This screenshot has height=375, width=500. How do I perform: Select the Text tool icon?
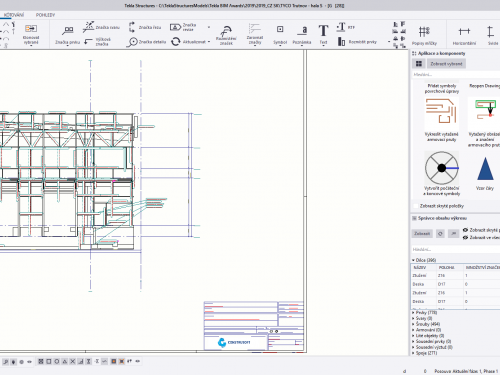pyautogui.click(x=323, y=31)
